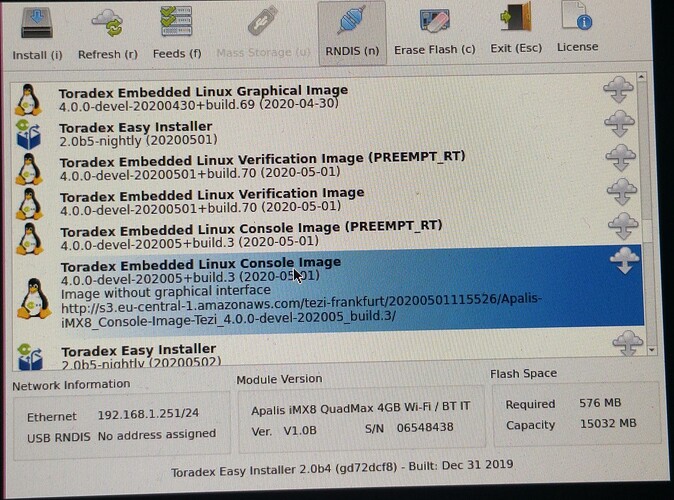
Task: Click the Install (i) toolbar button
Action: pos(37,34)
